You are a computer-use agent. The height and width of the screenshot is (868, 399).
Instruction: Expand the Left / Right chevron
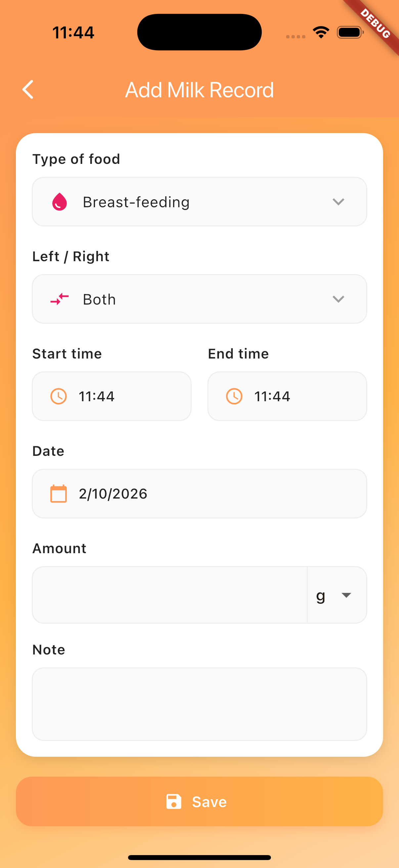pos(338,299)
